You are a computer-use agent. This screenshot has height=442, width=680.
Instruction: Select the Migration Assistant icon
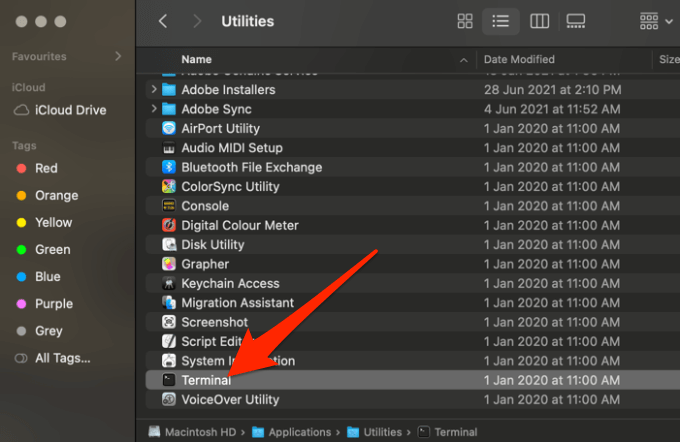click(x=169, y=303)
